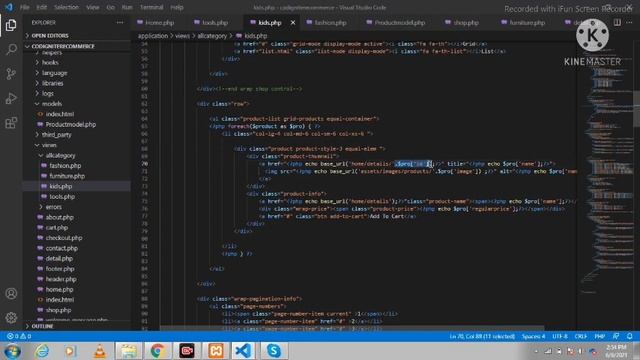Open checkout.php in the explorer tree
This screenshot has height=360, width=640.
64,238
